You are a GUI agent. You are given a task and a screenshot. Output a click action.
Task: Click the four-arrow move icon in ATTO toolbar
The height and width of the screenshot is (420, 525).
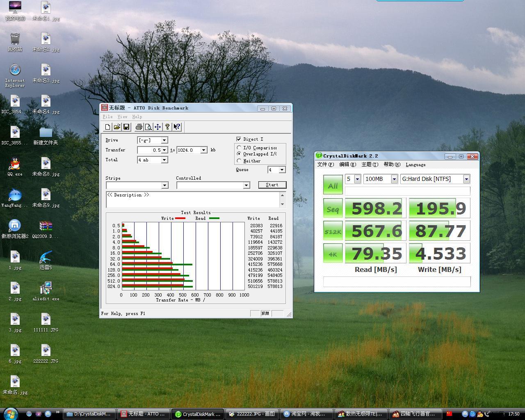pyautogui.click(x=157, y=127)
